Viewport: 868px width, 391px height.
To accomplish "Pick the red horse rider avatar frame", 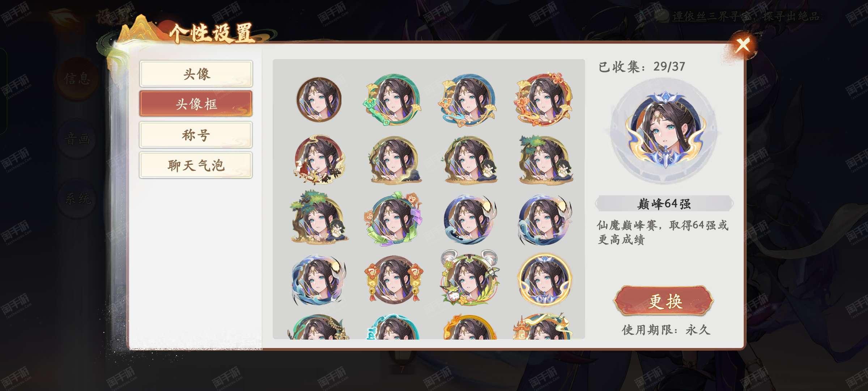I will click(x=319, y=159).
